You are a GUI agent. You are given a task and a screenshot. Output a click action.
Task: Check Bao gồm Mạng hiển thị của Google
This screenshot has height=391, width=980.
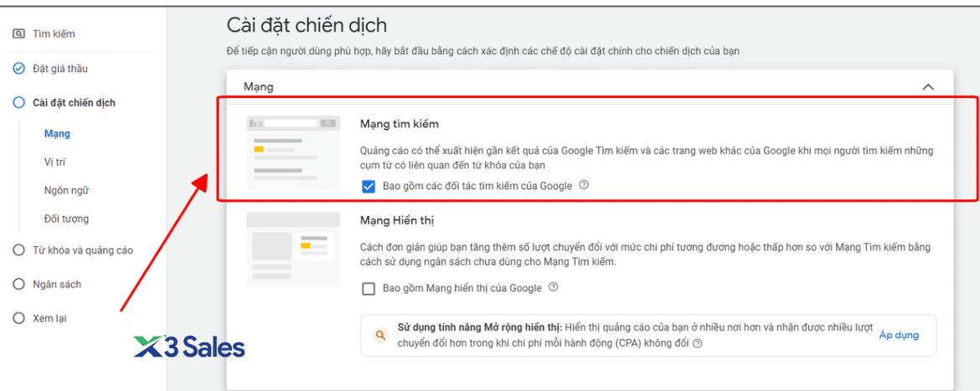368,289
